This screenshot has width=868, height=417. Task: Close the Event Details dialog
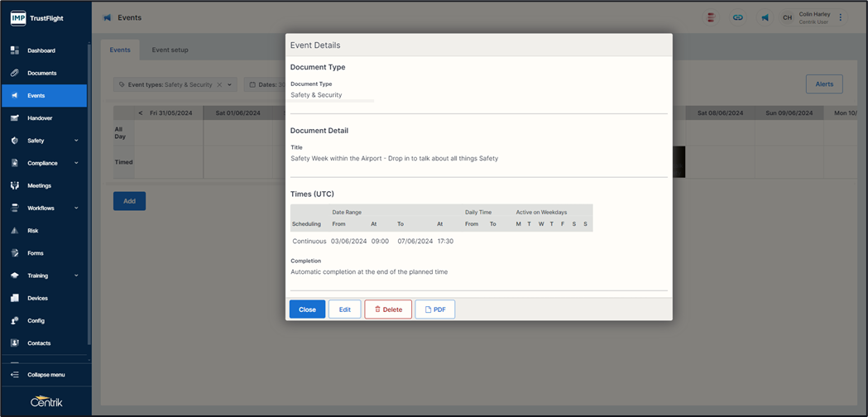click(x=307, y=309)
